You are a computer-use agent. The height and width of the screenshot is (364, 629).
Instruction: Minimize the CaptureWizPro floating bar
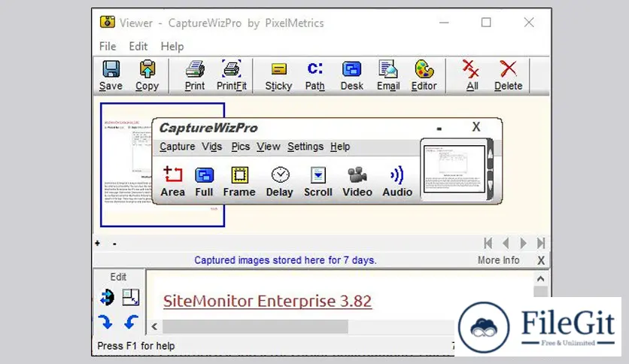point(439,129)
